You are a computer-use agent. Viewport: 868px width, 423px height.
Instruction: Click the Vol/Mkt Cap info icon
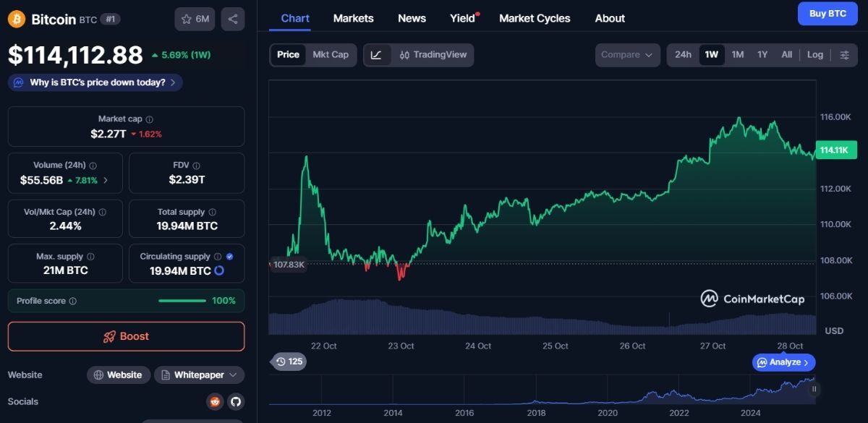coord(102,213)
